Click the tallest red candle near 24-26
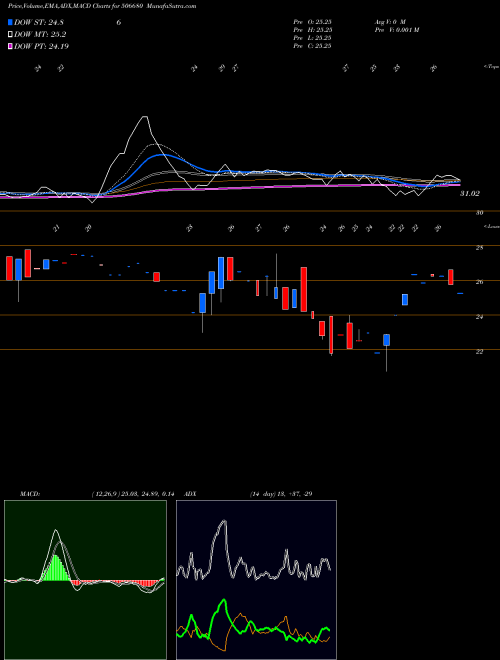This screenshot has height=660, width=500. point(303,289)
